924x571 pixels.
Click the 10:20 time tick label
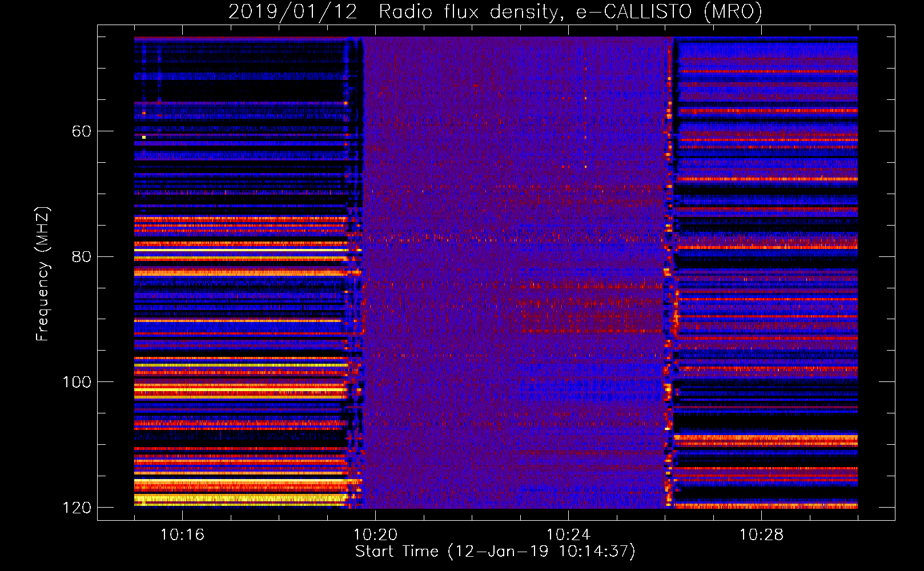pos(375,534)
